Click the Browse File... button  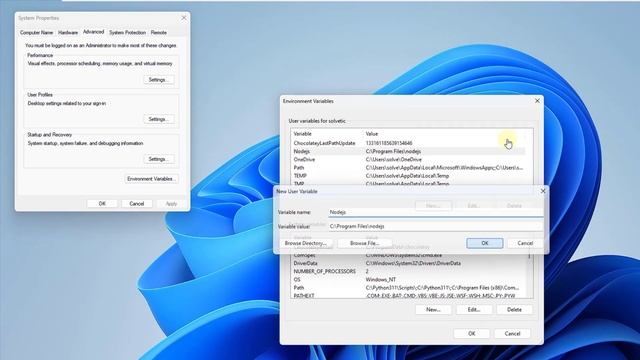pyautogui.click(x=365, y=243)
